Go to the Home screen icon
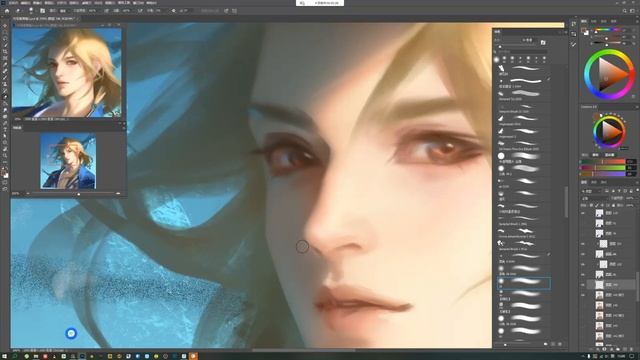This screenshot has height=360, width=640. point(7,11)
